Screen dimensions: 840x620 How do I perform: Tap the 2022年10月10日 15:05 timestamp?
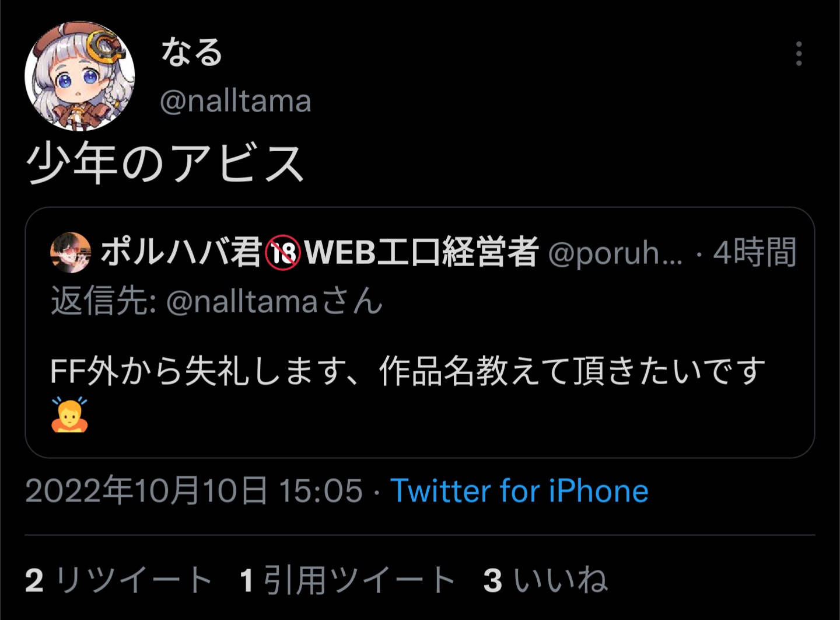click(194, 491)
